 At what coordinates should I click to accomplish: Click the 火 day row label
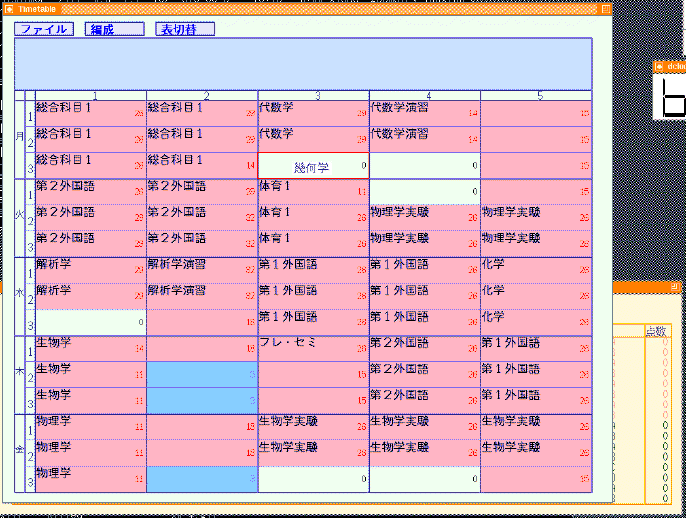19,217
